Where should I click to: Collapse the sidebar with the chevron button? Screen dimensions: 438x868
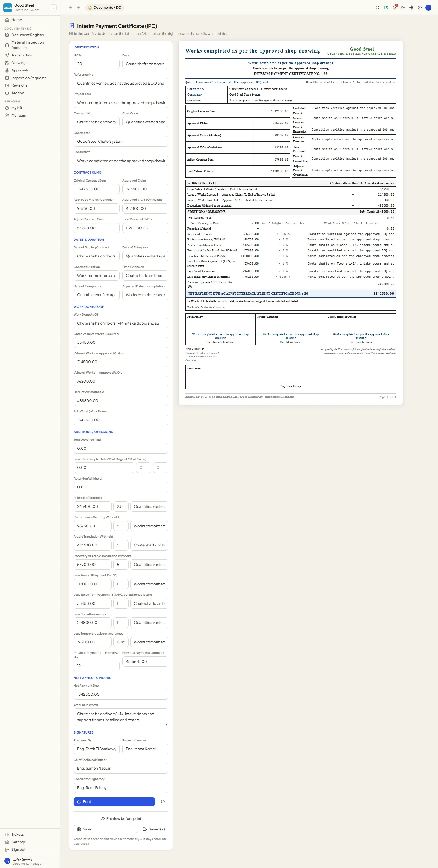[x=53, y=7]
